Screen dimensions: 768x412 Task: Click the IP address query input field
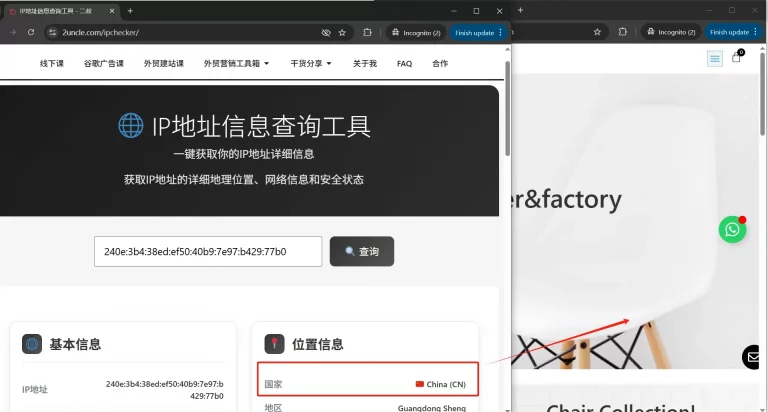(x=208, y=251)
